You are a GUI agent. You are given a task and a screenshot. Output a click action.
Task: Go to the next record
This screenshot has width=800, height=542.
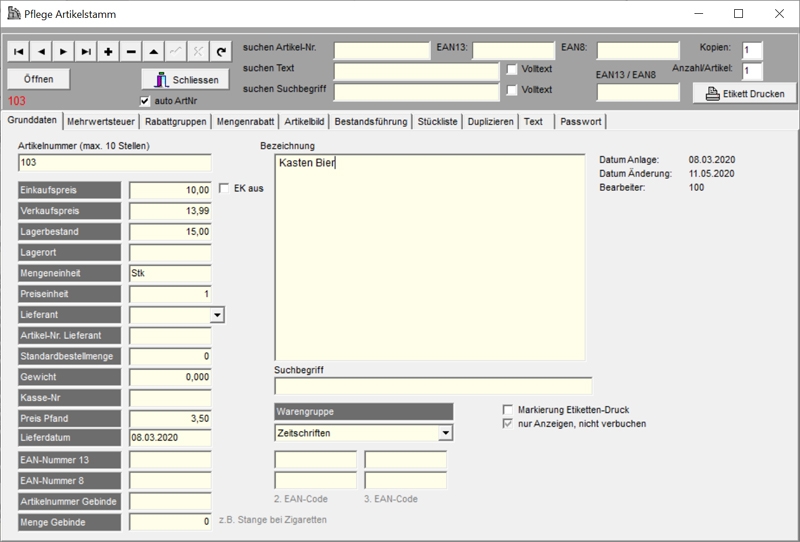pos(63,51)
